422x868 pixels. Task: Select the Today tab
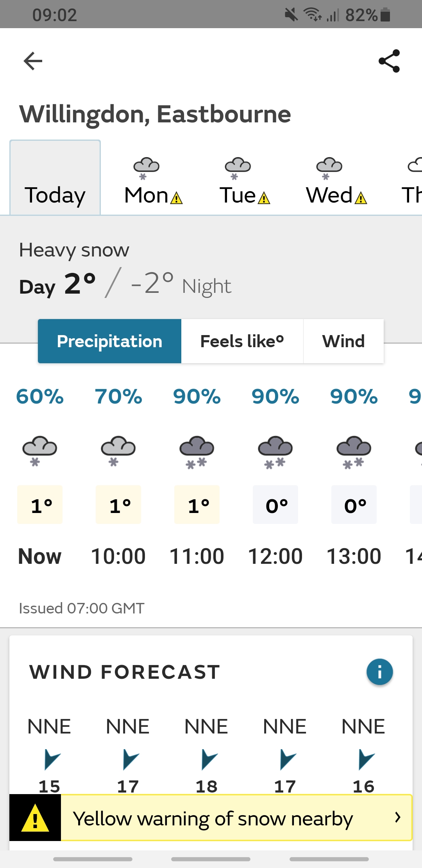pyautogui.click(x=55, y=178)
